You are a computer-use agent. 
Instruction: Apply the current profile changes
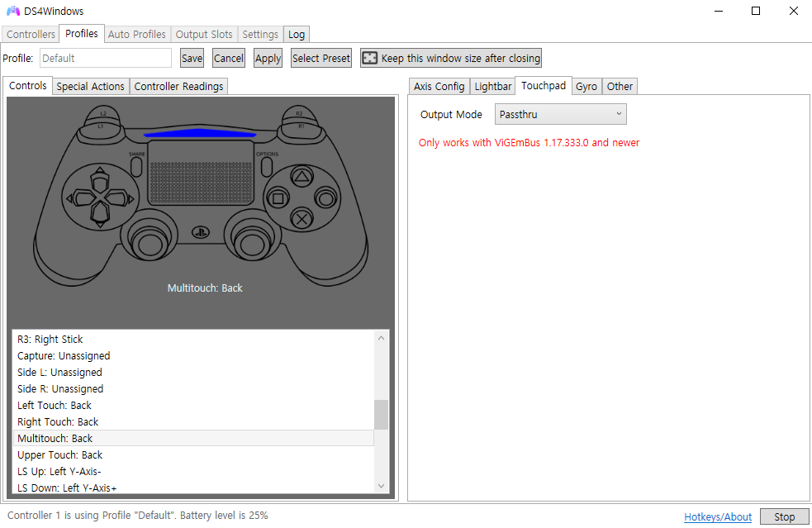coord(267,58)
